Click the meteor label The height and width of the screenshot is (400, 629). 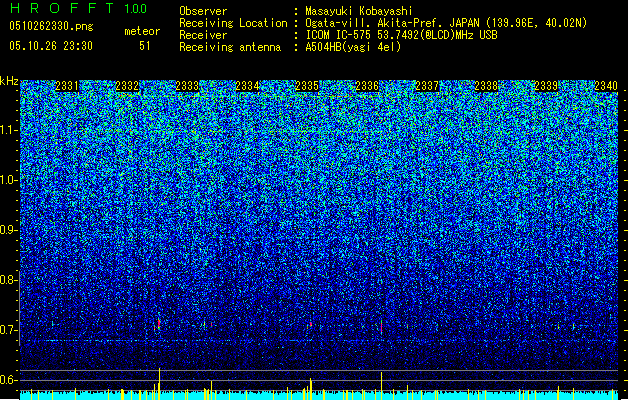(142, 31)
